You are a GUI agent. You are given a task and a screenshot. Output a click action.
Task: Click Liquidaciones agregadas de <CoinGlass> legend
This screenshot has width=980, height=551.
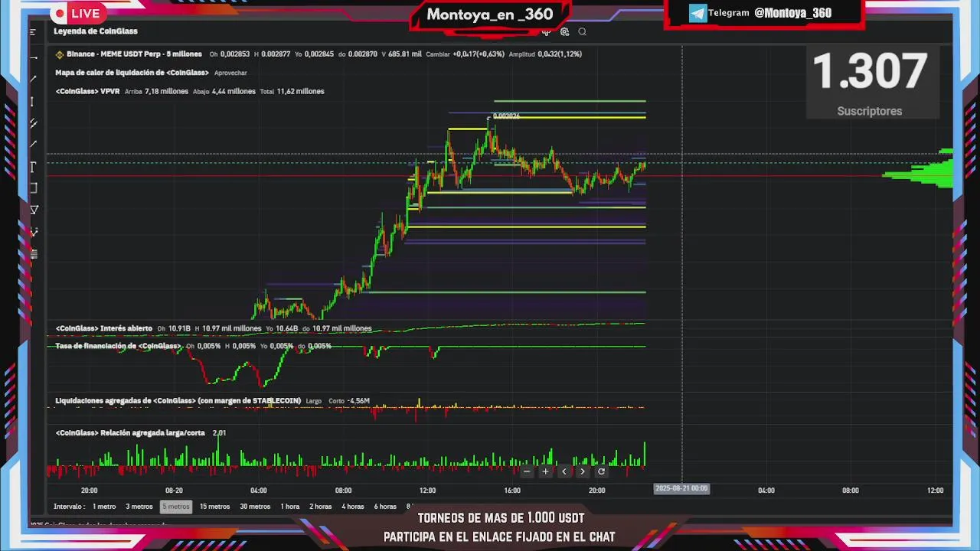[x=178, y=400]
